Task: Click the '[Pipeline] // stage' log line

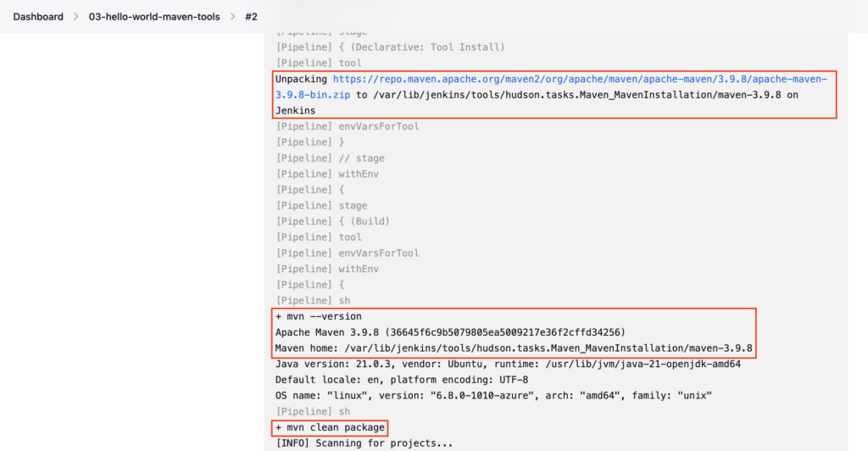Action: pos(330,159)
